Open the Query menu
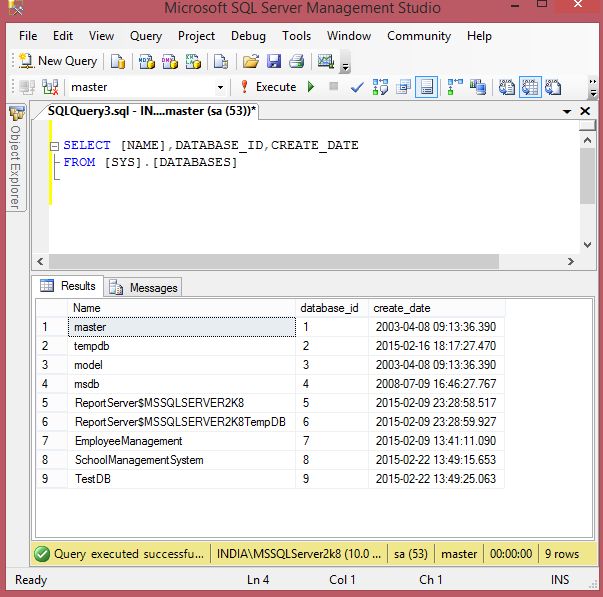 pyautogui.click(x=146, y=36)
